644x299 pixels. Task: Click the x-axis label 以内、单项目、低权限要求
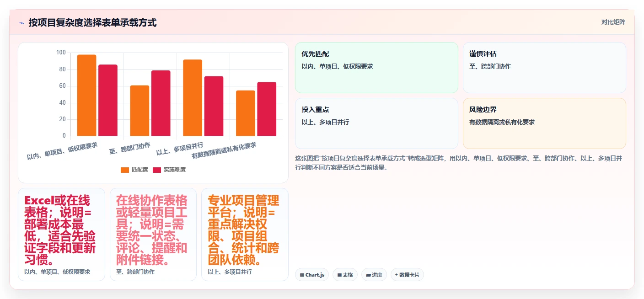point(63,151)
